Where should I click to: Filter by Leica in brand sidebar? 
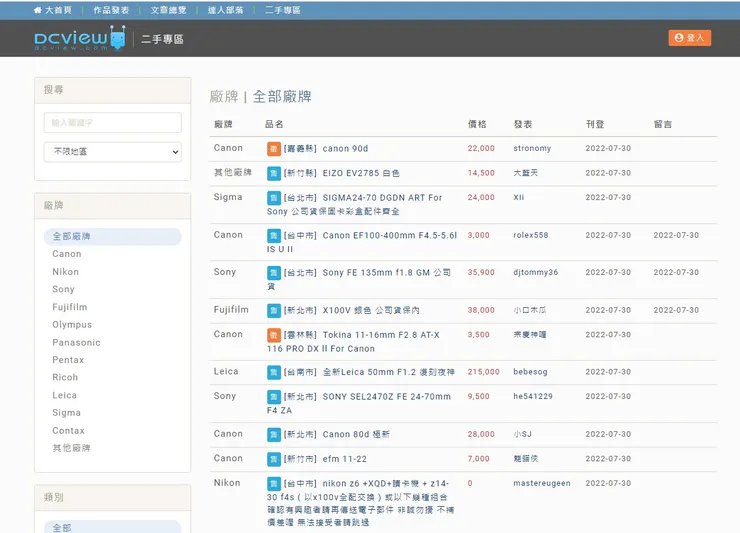coord(64,396)
